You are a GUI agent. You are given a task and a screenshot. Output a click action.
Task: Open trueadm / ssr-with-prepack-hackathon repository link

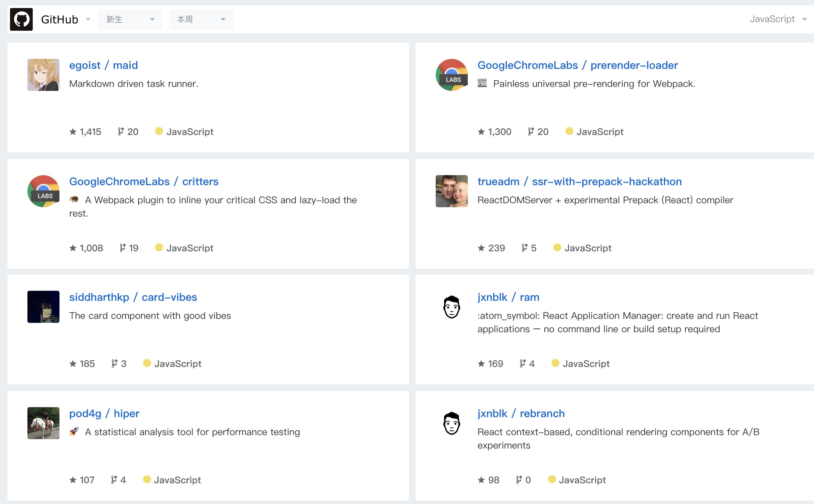(x=579, y=181)
